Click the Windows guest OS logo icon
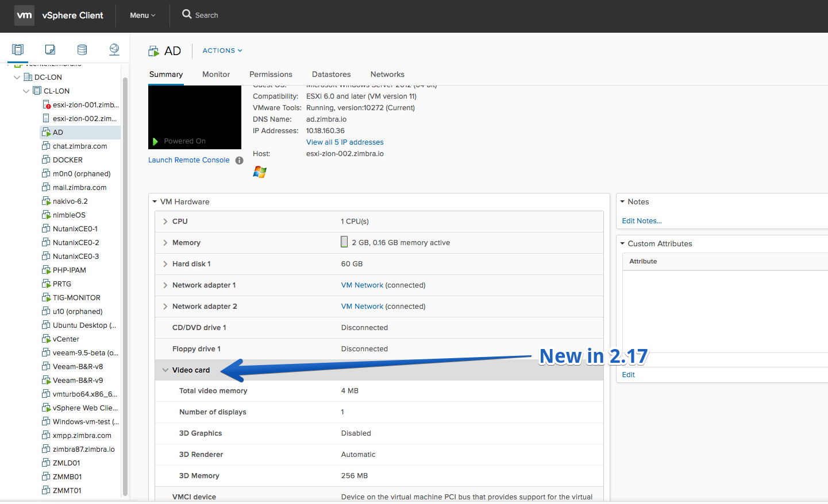 coord(260,172)
